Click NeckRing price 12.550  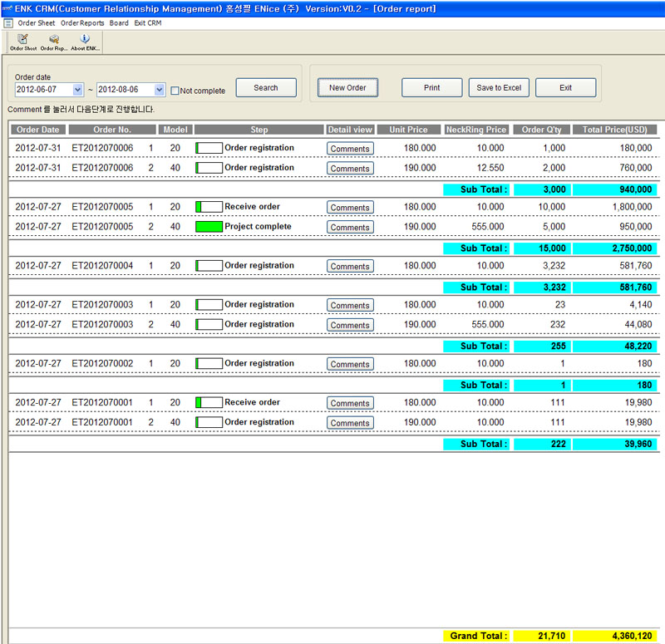(x=490, y=168)
